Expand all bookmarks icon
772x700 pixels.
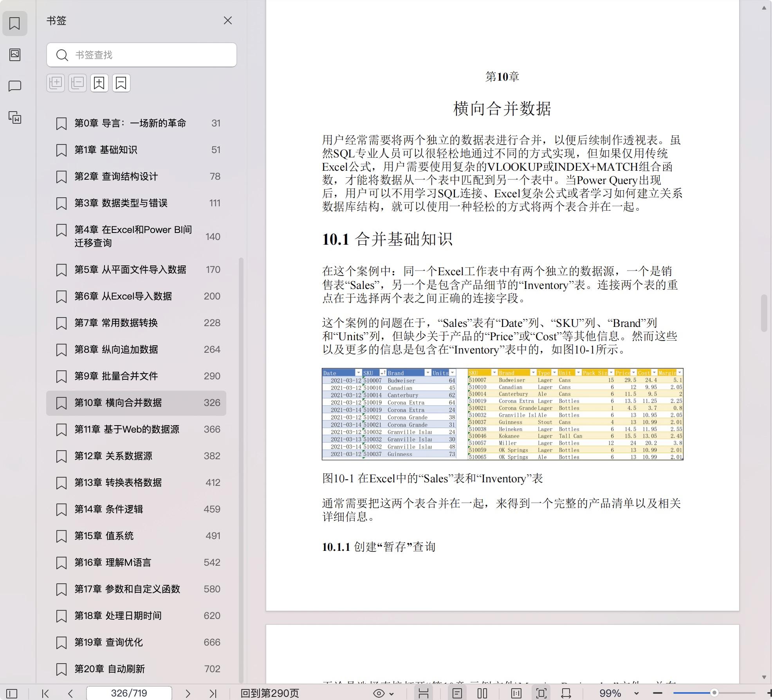pyautogui.click(x=56, y=83)
